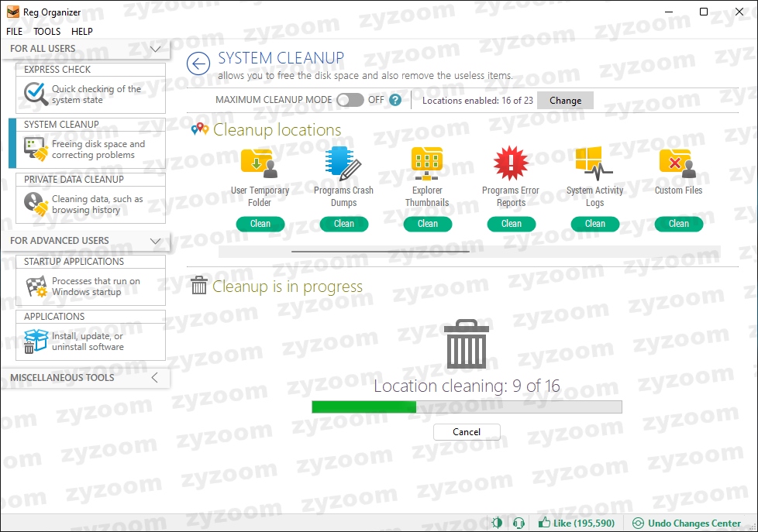Select the Explorer Thumbnails folder icon

pyautogui.click(x=427, y=163)
